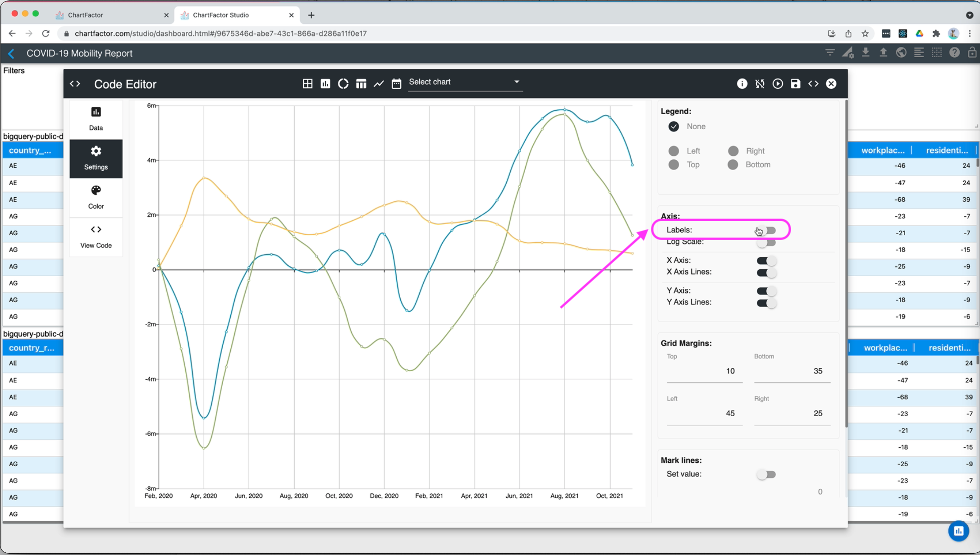
Task: Open the Color tab in sidebar
Action: pyautogui.click(x=96, y=197)
